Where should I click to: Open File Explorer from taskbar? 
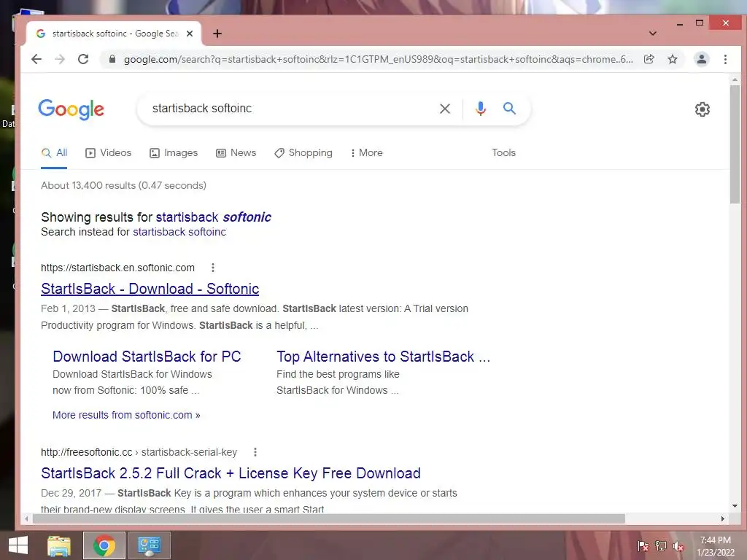(x=59, y=545)
